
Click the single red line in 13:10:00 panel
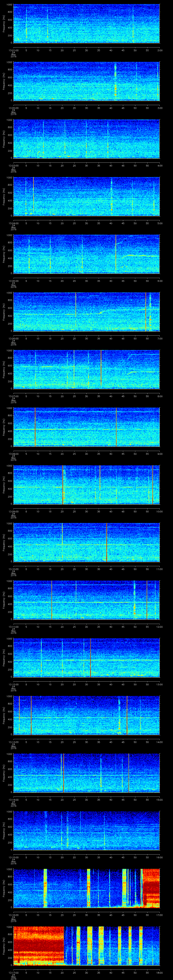107,543
